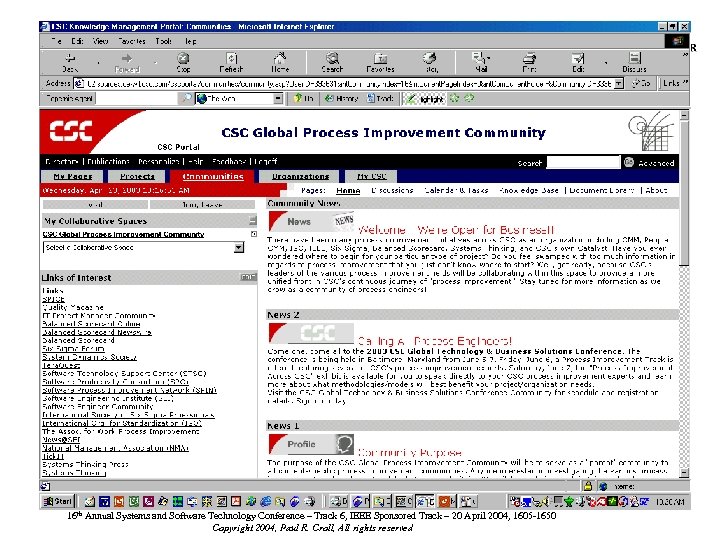The height and width of the screenshot is (540, 720).
Task: Open the View menu
Action: coord(101,41)
